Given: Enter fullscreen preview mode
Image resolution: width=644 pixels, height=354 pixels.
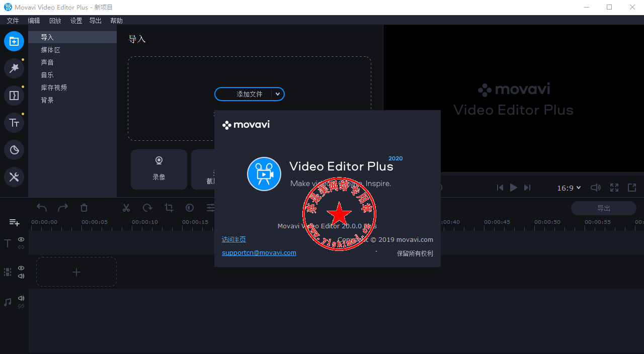Looking at the screenshot, I should 614,188.
